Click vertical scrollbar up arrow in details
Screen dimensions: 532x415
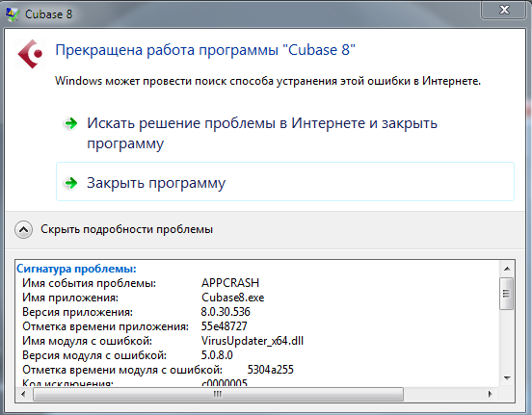click(507, 269)
